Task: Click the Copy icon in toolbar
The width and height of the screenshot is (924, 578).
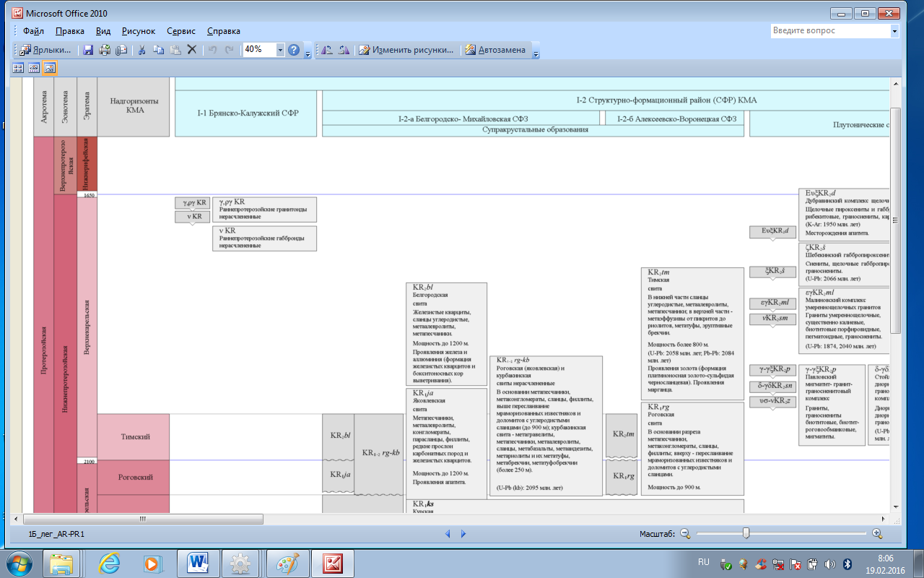Action: click(x=158, y=50)
